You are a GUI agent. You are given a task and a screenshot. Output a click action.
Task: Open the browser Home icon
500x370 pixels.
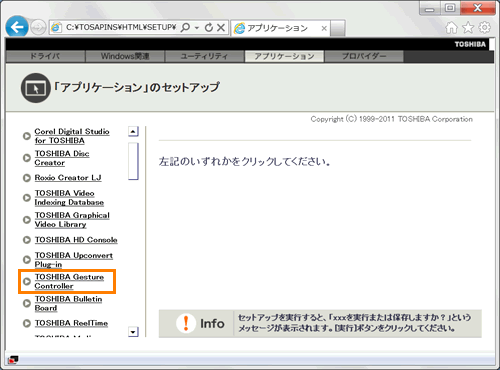(x=451, y=28)
